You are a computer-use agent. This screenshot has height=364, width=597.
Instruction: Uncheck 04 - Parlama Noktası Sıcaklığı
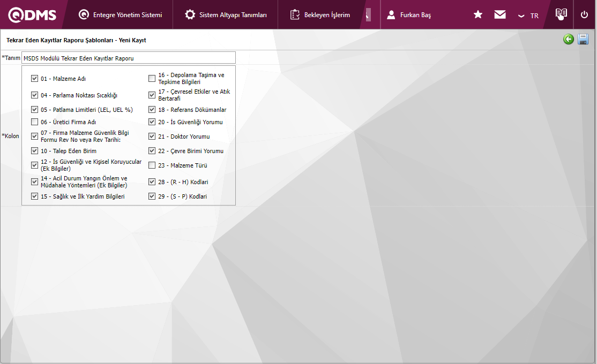[x=34, y=95]
